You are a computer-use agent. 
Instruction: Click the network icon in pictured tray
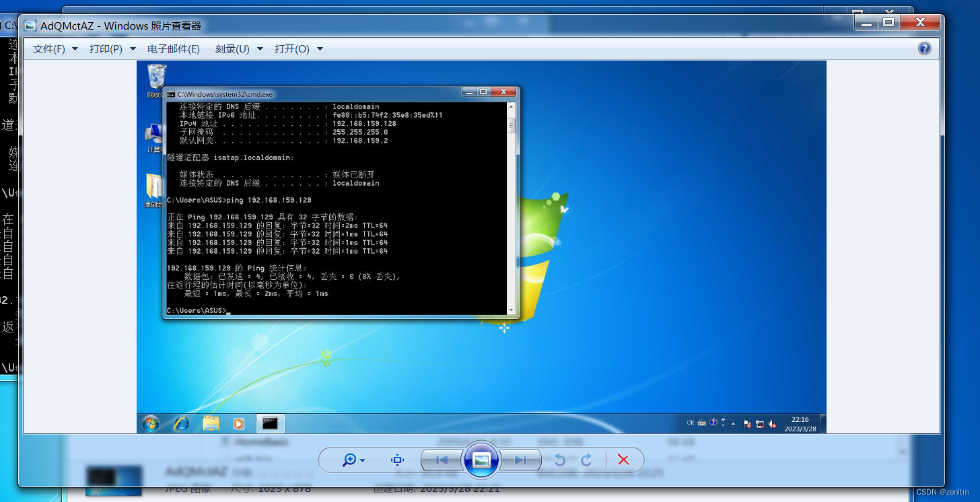[760, 424]
